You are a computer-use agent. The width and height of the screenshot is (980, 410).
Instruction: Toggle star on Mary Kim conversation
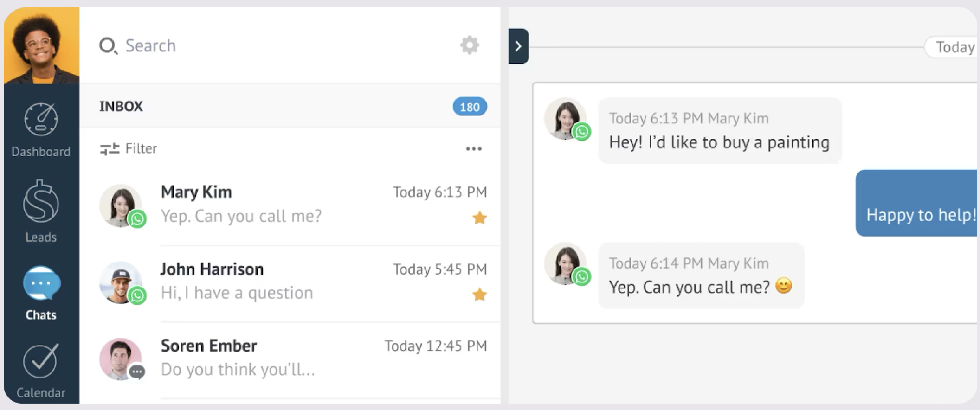point(479,218)
